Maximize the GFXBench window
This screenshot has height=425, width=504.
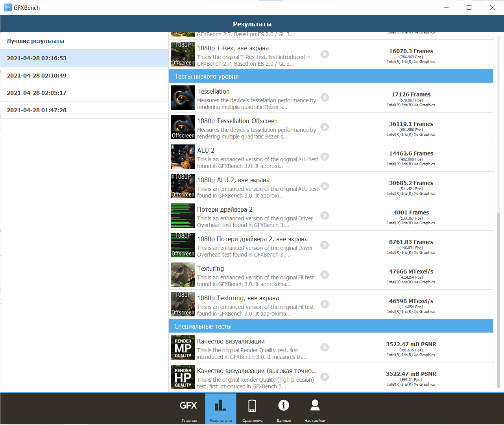point(469,7)
